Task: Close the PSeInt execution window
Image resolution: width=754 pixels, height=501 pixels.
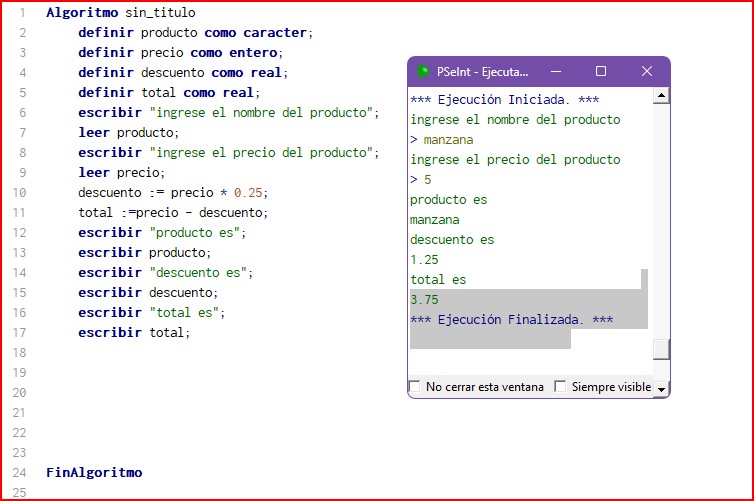Action: tap(646, 71)
